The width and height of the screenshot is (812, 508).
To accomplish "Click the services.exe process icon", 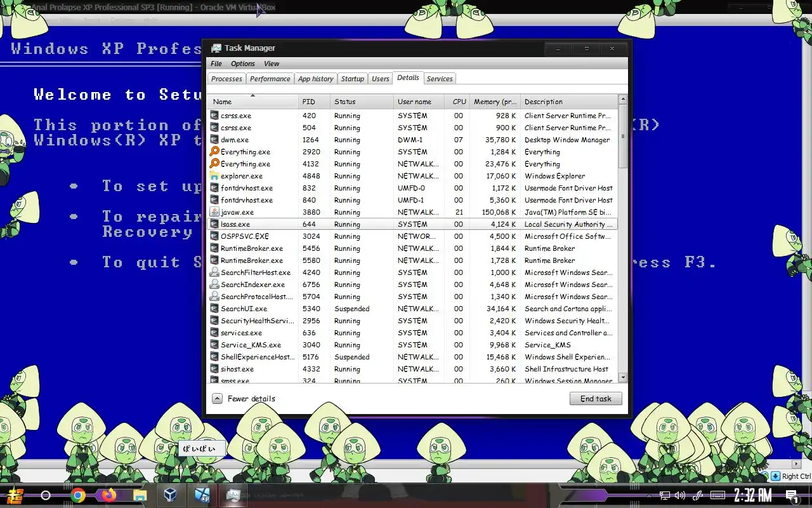I will (x=214, y=333).
